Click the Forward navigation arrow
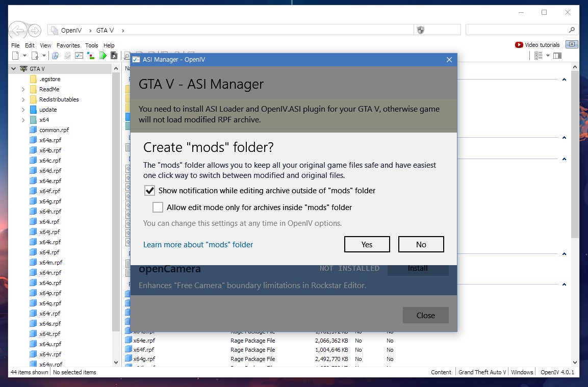This screenshot has height=387, width=588. point(35,31)
